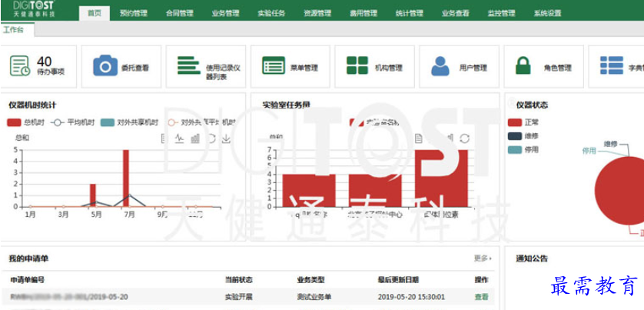Open 费用管理 menu

[363, 13]
